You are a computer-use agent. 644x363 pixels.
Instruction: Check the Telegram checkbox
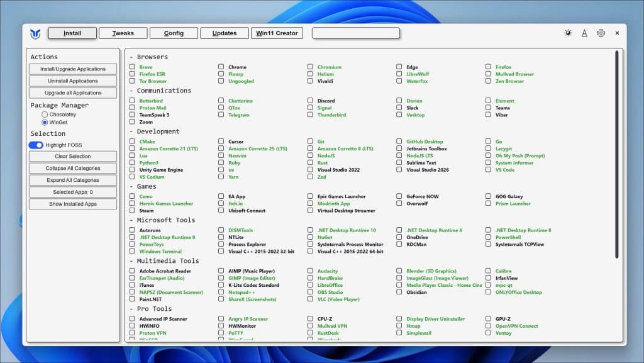(x=221, y=114)
